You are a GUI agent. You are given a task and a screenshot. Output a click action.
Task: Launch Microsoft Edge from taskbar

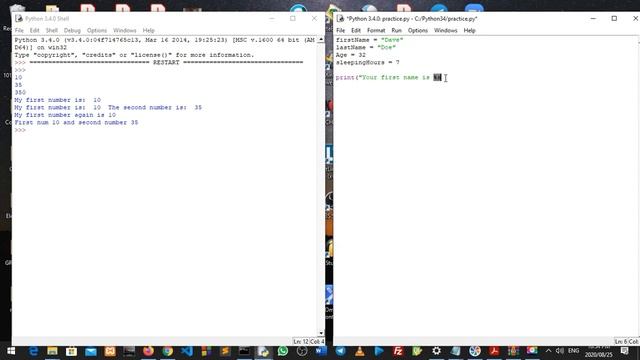33,351
